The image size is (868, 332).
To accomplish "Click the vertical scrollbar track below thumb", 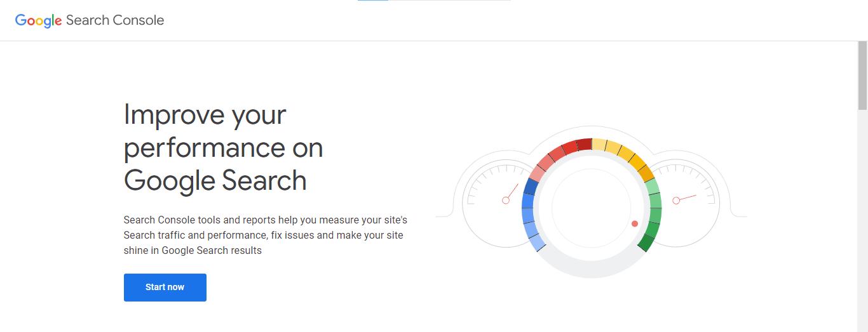I will [862, 222].
